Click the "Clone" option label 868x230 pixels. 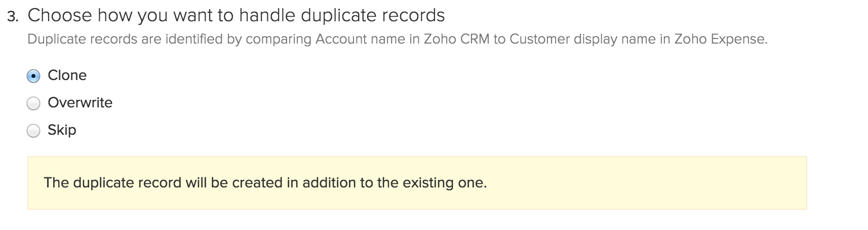67,75
